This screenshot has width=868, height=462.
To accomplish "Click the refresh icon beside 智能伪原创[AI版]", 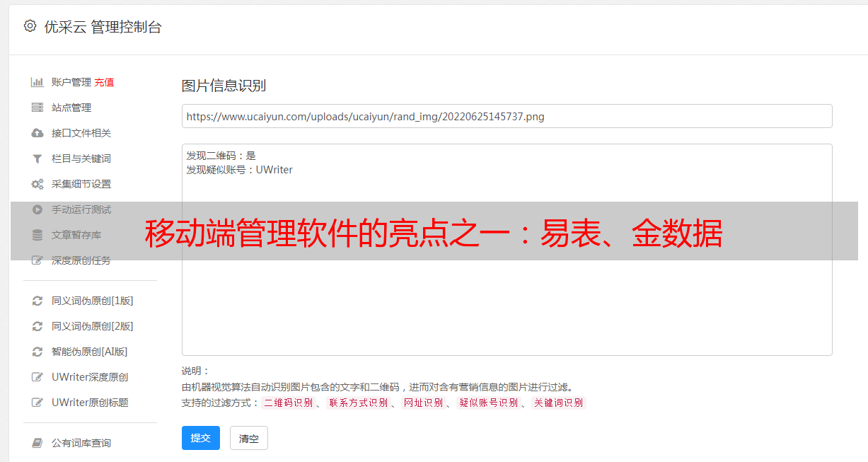I will 37,352.
